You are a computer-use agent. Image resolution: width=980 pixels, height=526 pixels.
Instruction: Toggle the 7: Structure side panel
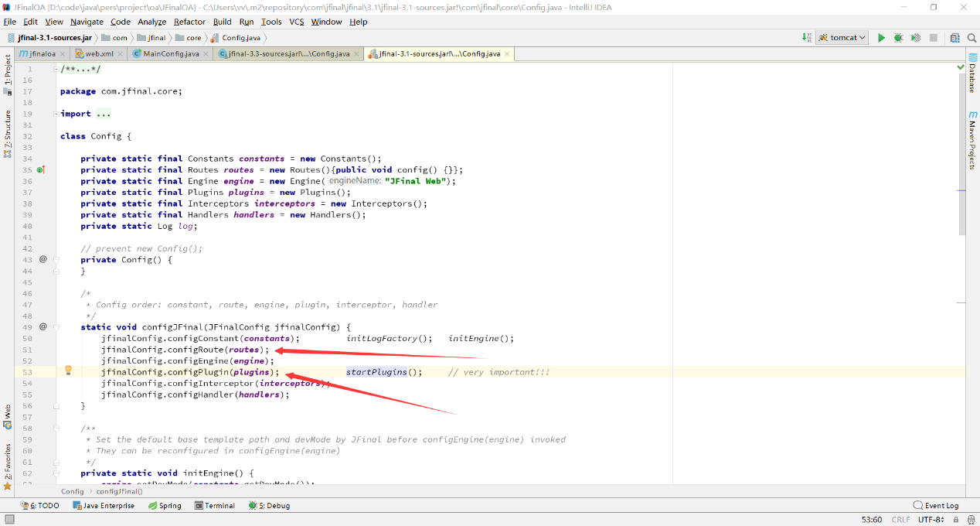(8, 134)
